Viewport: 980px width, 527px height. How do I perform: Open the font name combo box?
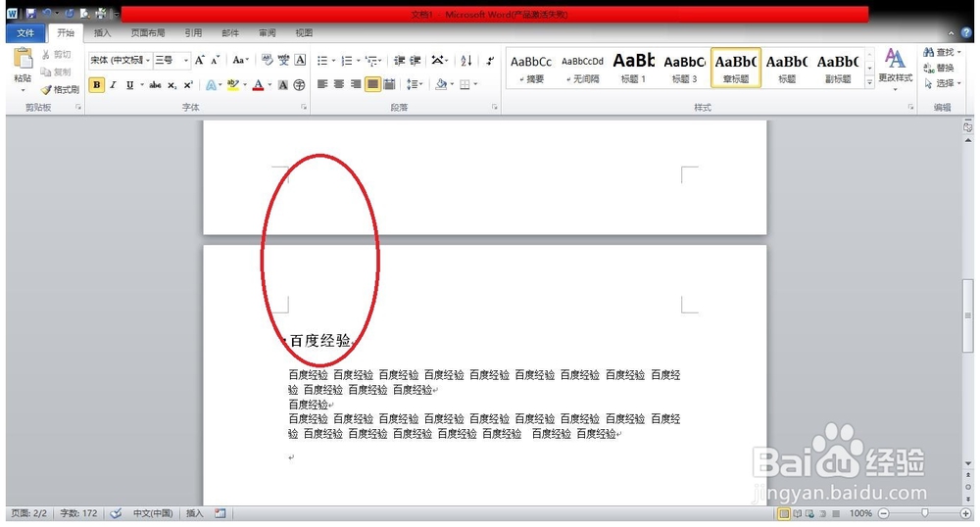(120, 60)
